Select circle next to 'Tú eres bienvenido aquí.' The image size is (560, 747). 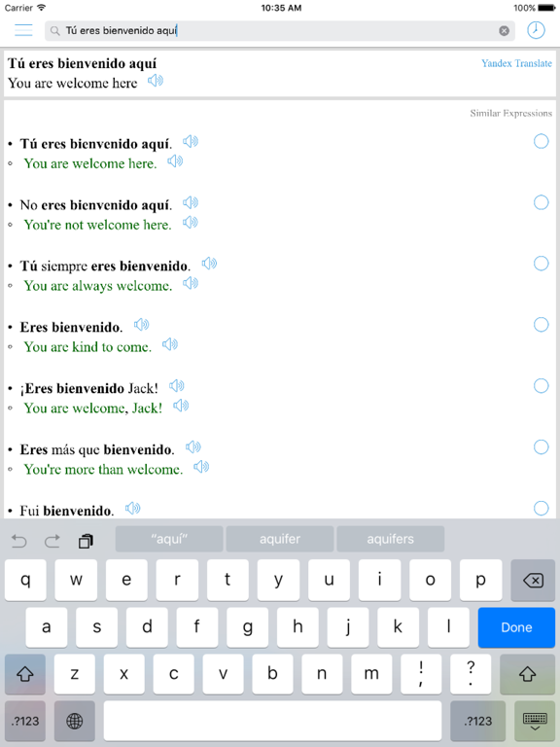coord(541,141)
